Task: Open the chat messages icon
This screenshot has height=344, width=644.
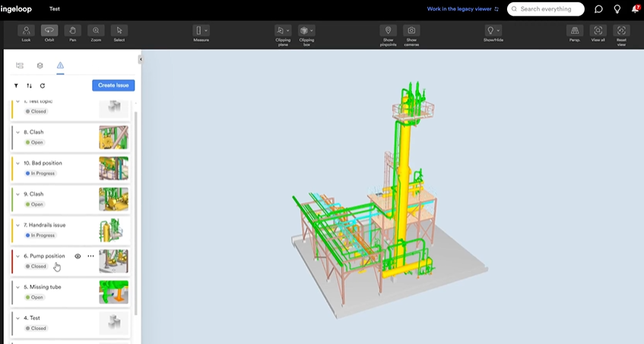Action: 598,9
